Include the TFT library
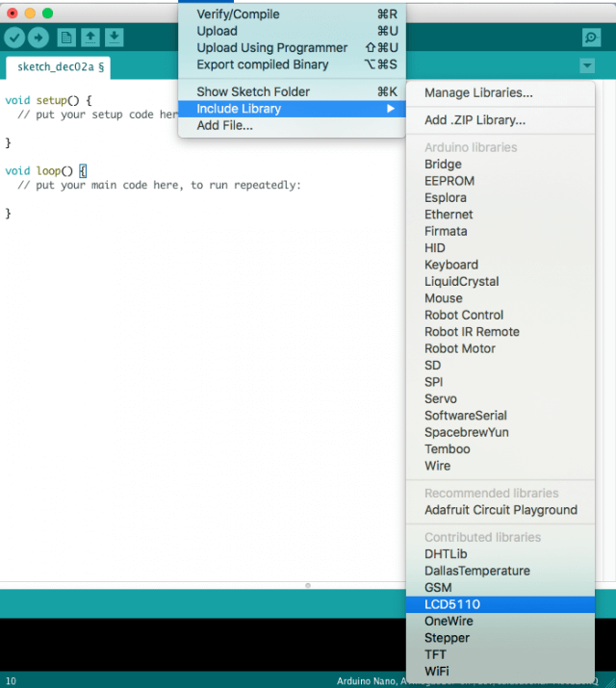616x688 pixels. [x=500, y=654]
